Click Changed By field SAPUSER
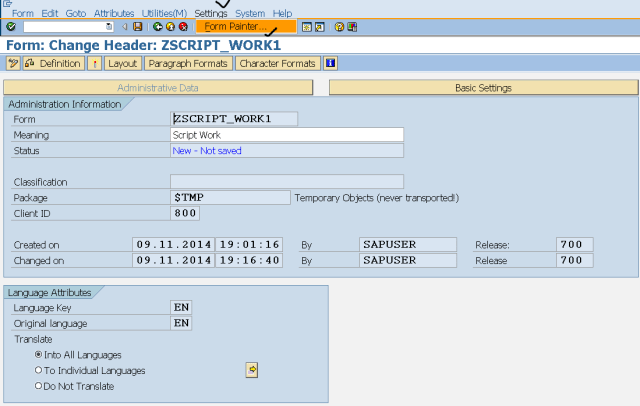The height and width of the screenshot is (406, 640). [408, 260]
